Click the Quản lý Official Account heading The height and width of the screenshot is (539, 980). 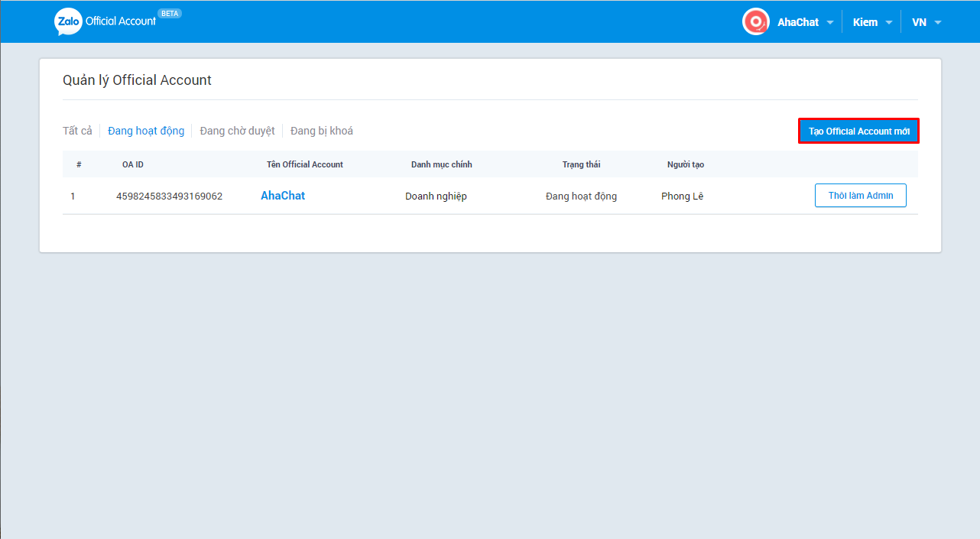pyautogui.click(x=137, y=80)
